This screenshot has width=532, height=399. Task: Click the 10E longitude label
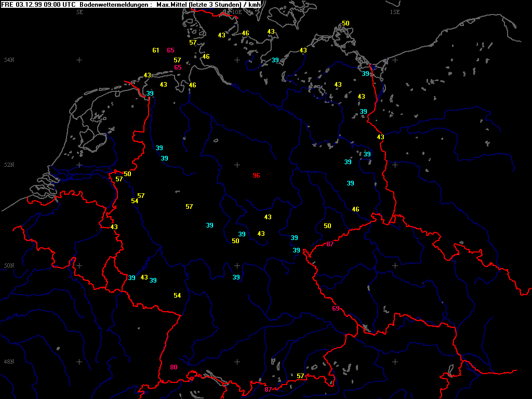[x=237, y=11]
